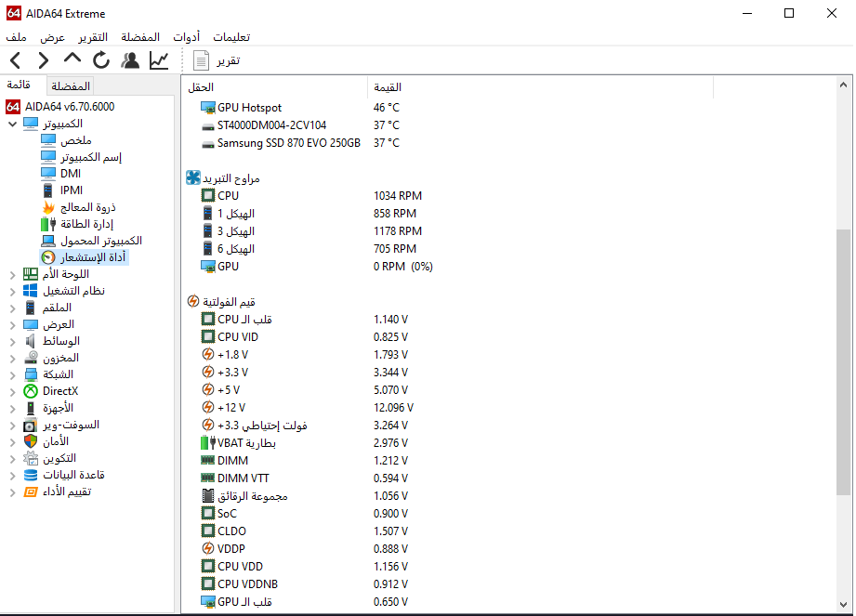
Task: Open the ملف menu
Action: click(x=16, y=37)
